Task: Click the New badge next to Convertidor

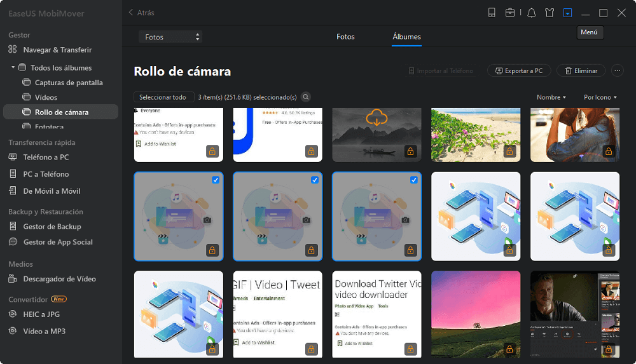Action: [x=59, y=299]
